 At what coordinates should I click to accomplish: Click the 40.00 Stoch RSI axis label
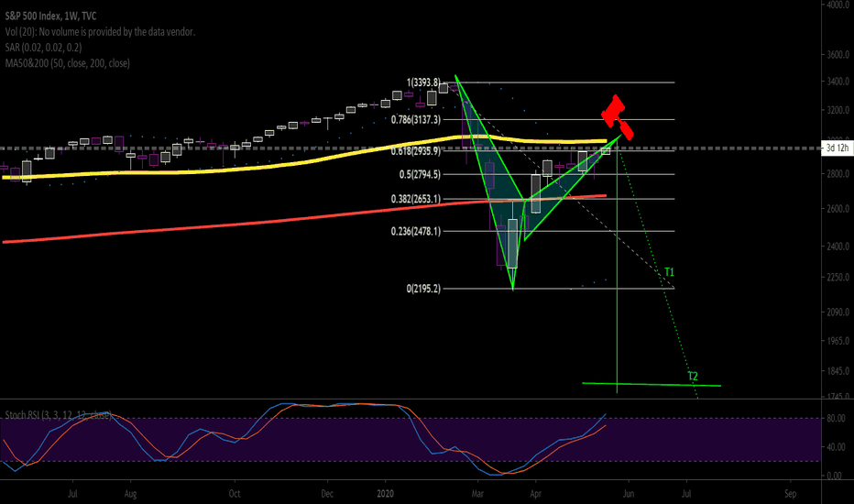click(x=836, y=447)
